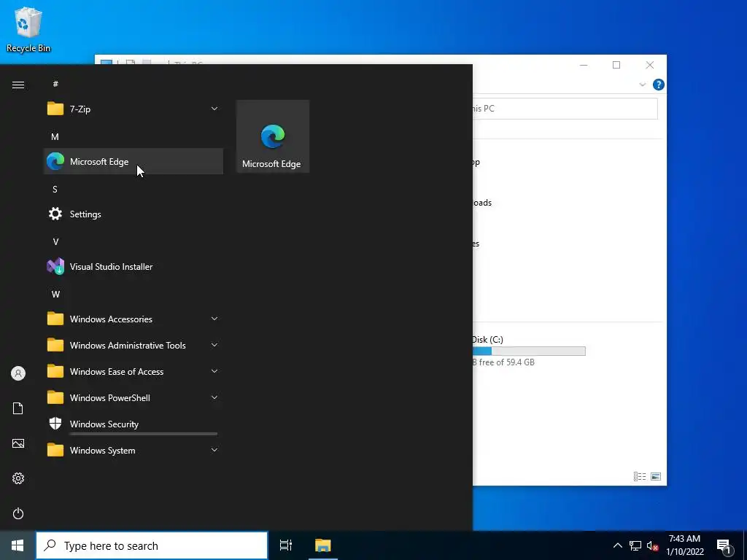The height and width of the screenshot is (560, 747).
Task: Open the Windows System folder
Action: tap(133, 450)
